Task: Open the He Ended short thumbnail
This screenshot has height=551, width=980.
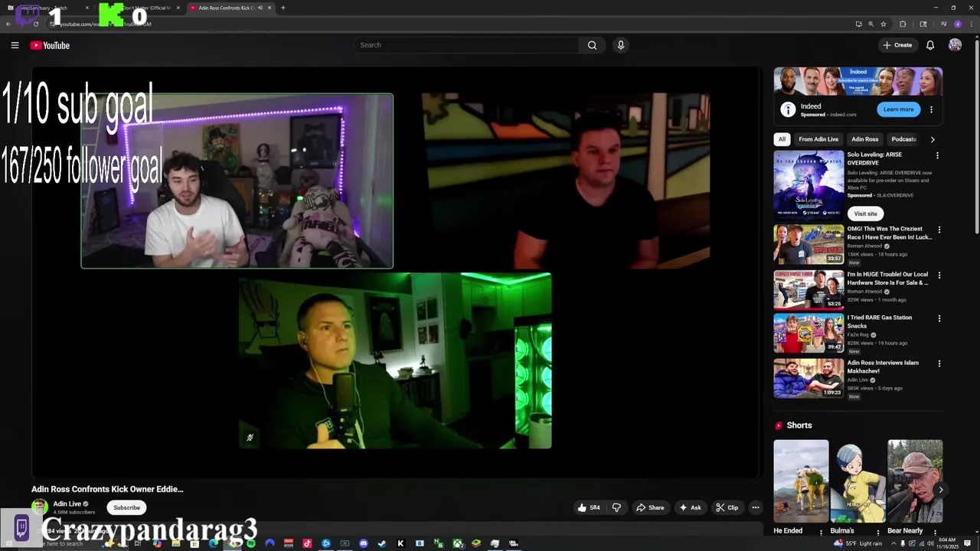Action: (801, 481)
